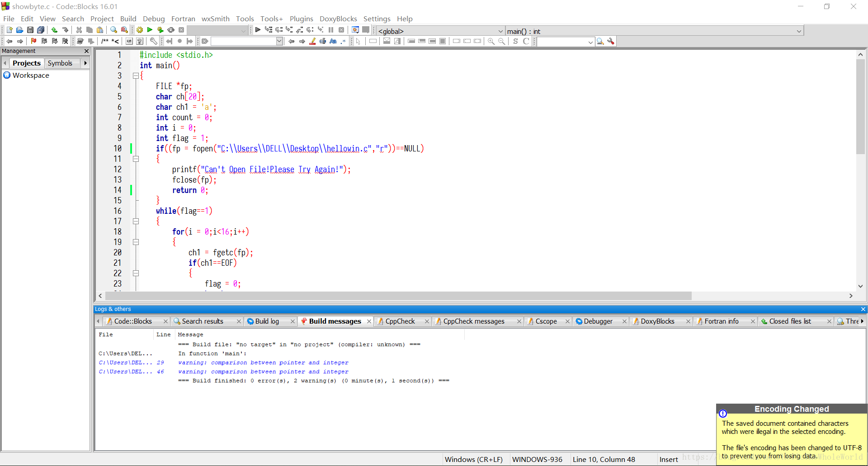Collapse the if block fold at line 11
This screenshot has height=466, width=868.
pyautogui.click(x=136, y=159)
